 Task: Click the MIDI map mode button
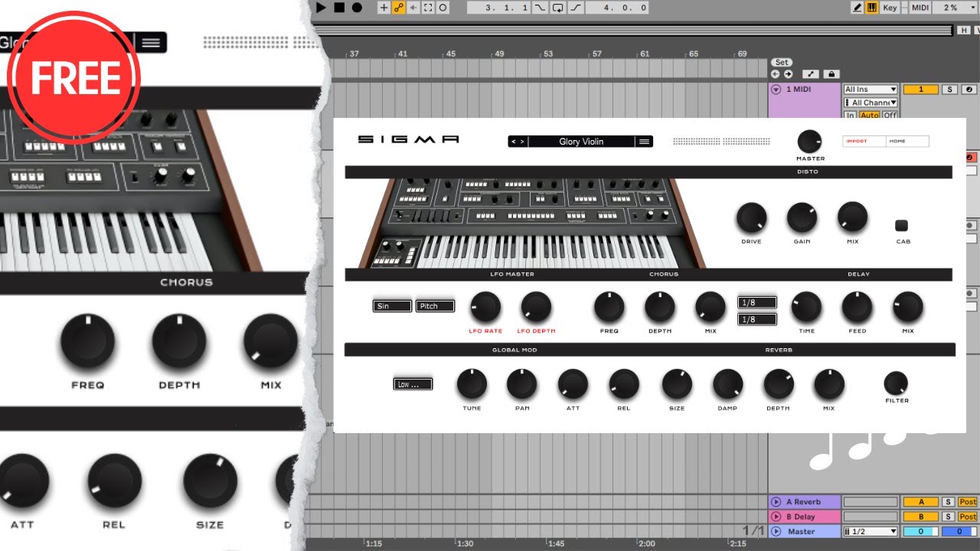click(920, 8)
